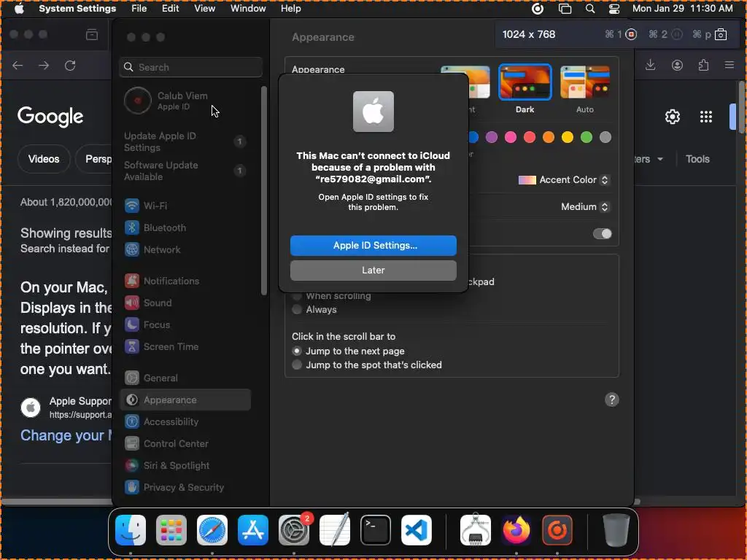This screenshot has height=560, width=747.
Task: Select the purple accent color
Action: (492, 137)
